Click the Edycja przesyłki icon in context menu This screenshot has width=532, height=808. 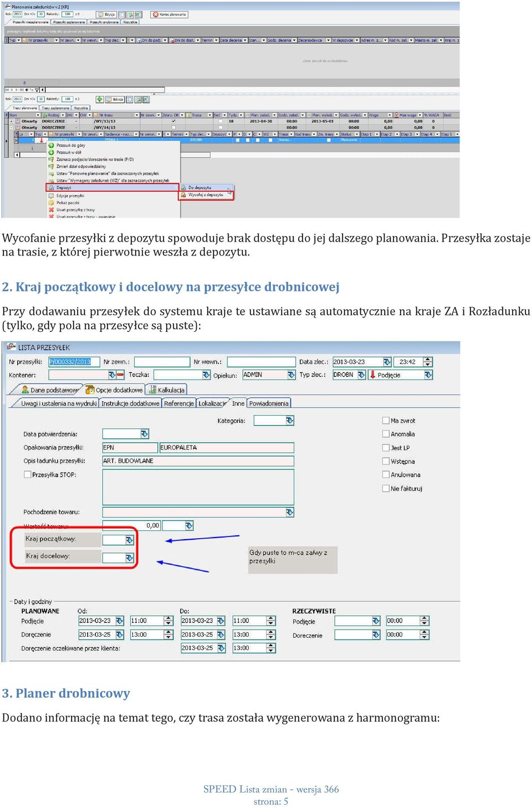click(x=51, y=195)
